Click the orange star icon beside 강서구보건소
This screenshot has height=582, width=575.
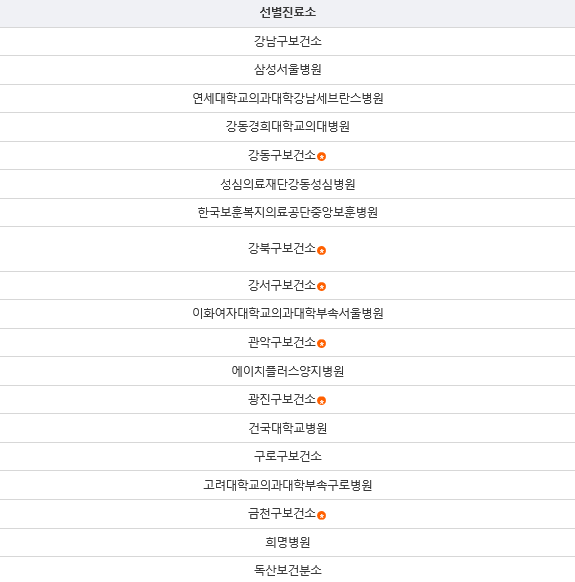pos(321,287)
